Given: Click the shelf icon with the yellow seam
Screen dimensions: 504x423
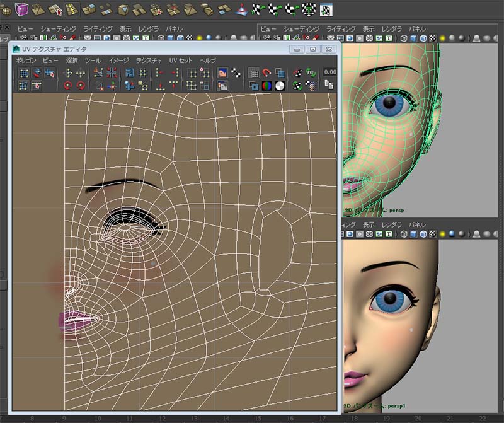Looking at the screenshot, I should tap(72, 10).
